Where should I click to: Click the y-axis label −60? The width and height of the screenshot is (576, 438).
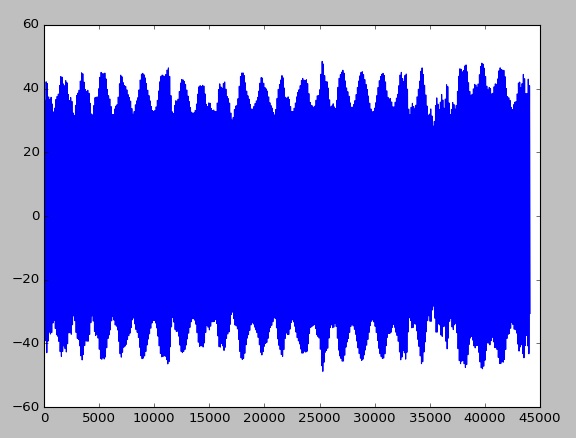[26, 407]
